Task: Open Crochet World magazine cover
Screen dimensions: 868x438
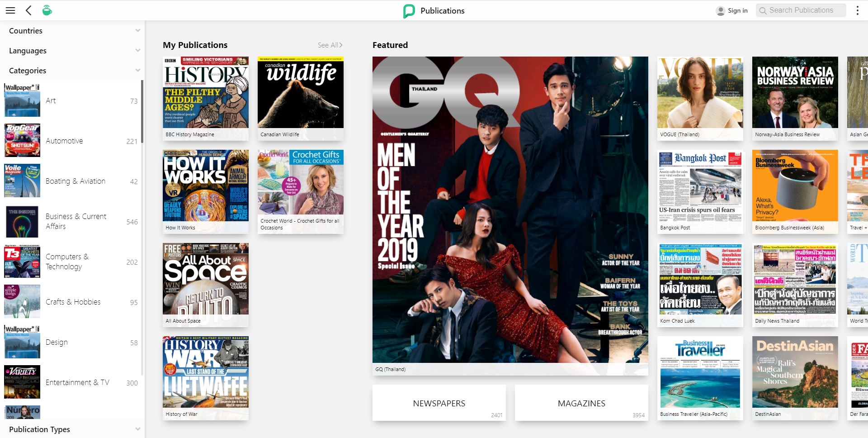Action: (x=301, y=191)
